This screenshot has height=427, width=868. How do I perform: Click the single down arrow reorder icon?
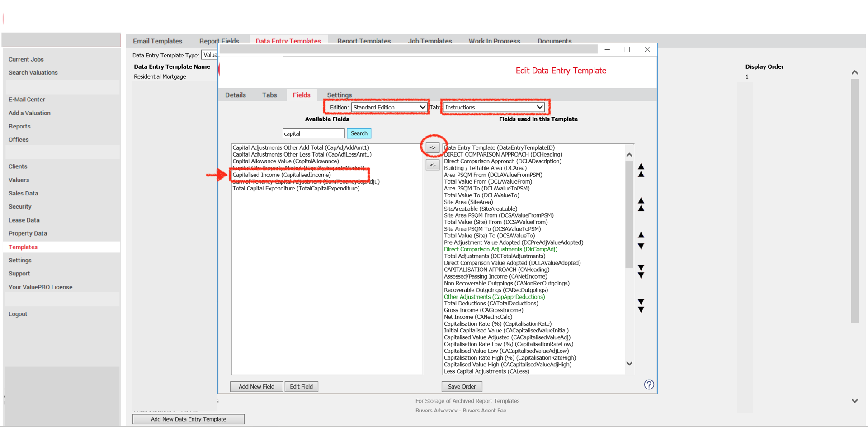click(641, 247)
